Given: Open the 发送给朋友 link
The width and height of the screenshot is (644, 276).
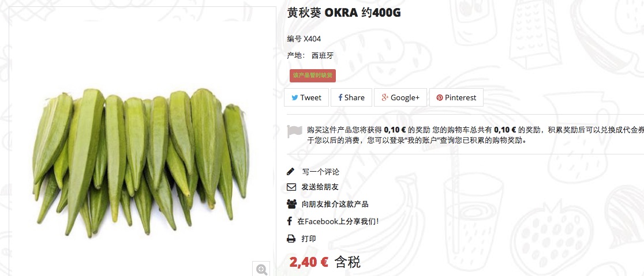Looking at the screenshot, I should click(x=320, y=187).
